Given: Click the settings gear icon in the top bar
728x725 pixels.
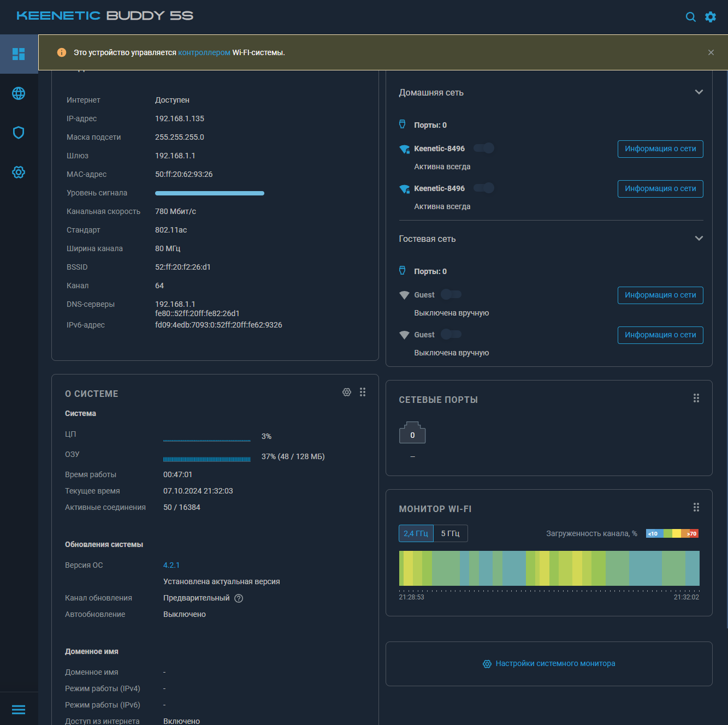Looking at the screenshot, I should tap(711, 17).
